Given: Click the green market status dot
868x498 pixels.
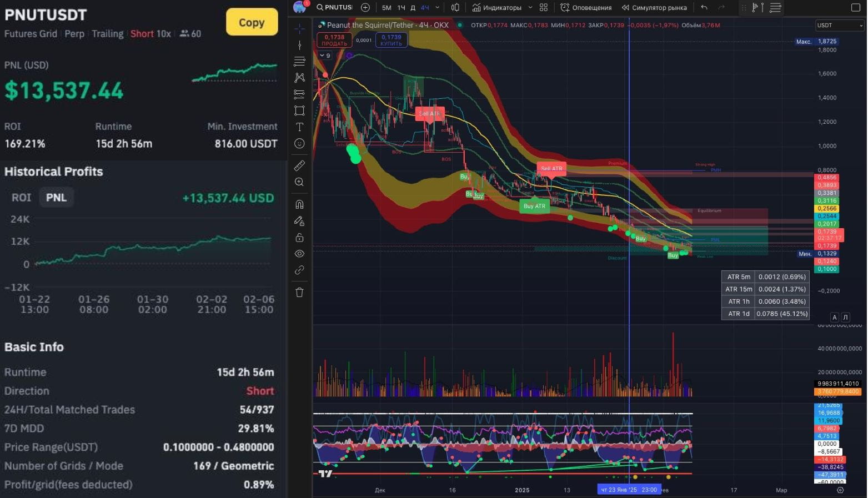Looking at the screenshot, I should [460, 25].
